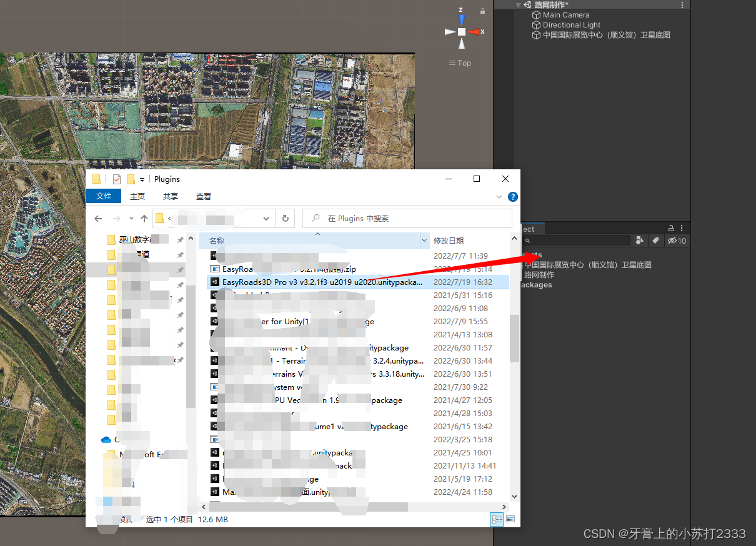Toggle hidden packages visibility showing 10
Image resolution: width=756 pixels, height=546 pixels.
(677, 241)
